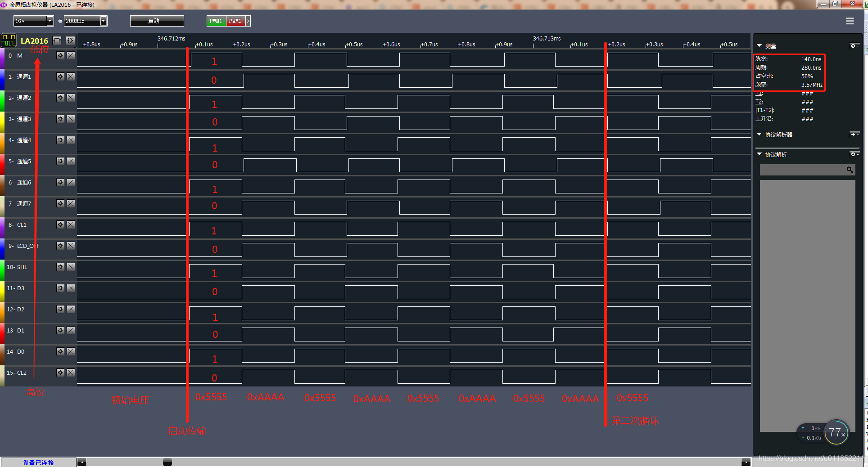
Task: Open settings for channel 0-M
Action: pos(60,55)
